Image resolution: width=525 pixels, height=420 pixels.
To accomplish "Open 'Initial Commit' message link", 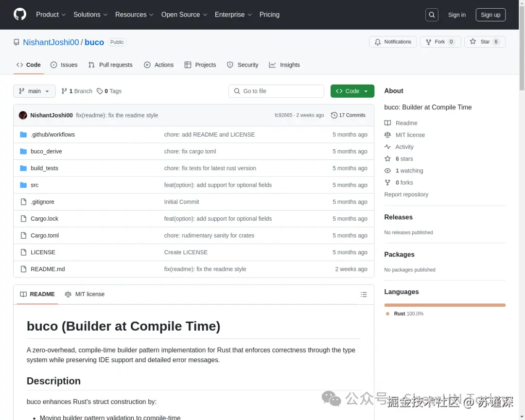I will [x=181, y=202].
